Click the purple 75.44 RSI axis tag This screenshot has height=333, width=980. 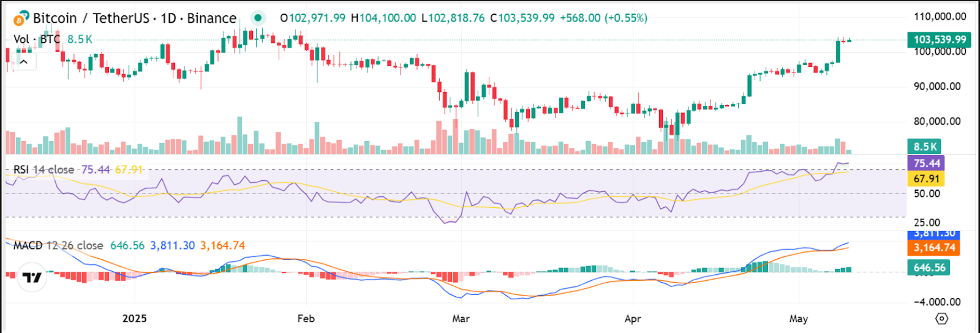coord(925,163)
